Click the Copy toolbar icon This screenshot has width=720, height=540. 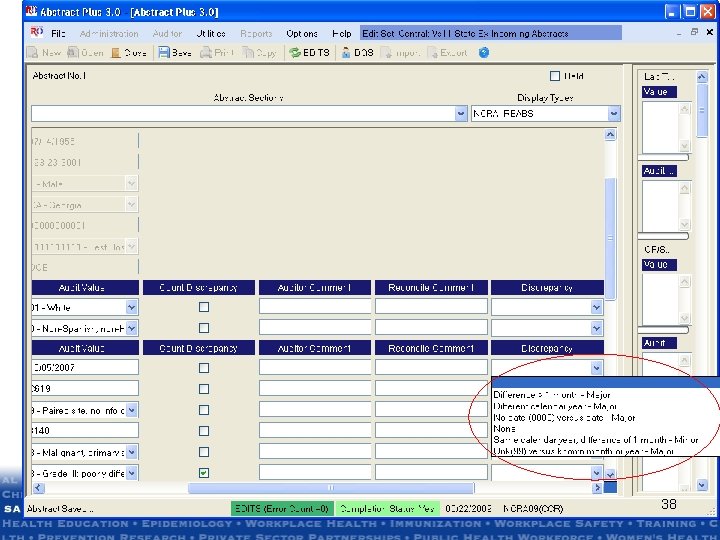click(x=248, y=53)
